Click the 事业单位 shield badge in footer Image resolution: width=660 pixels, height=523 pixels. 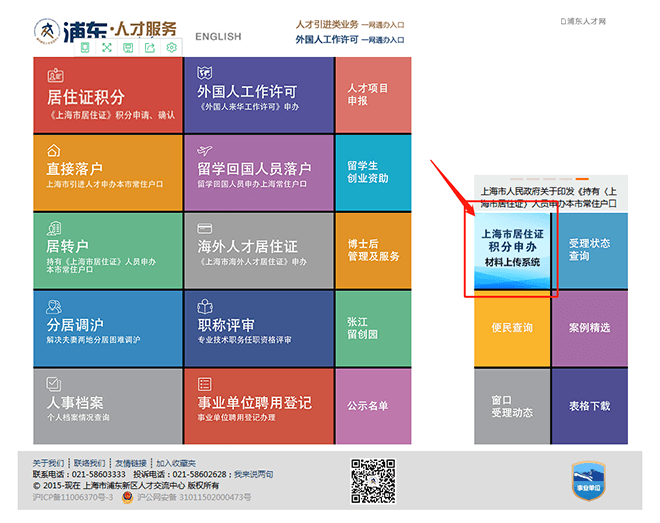(588, 481)
